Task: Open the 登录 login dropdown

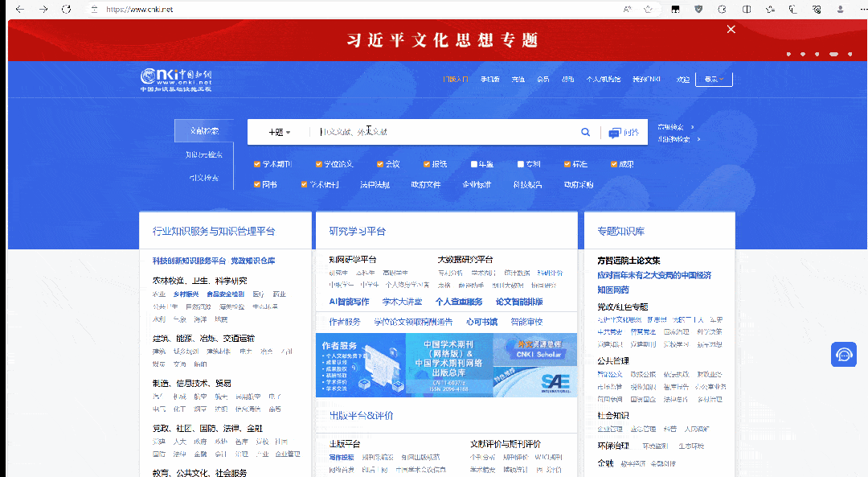Action: (714, 79)
